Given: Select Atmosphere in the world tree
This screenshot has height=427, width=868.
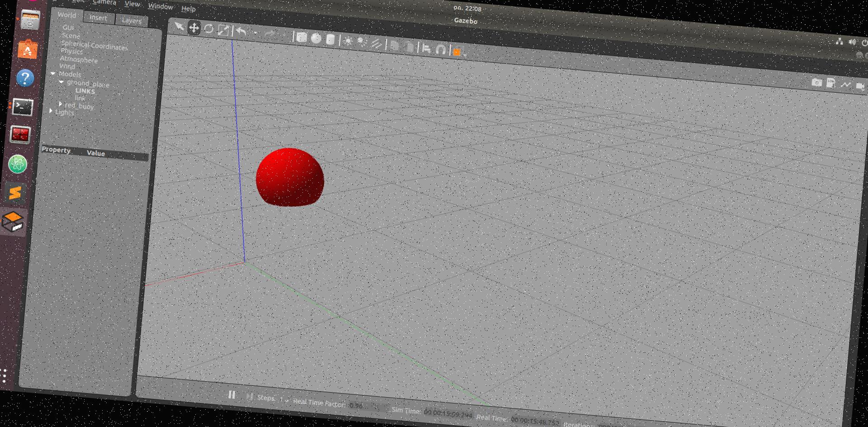Looking at the screenshot, I should coord(79,60).
